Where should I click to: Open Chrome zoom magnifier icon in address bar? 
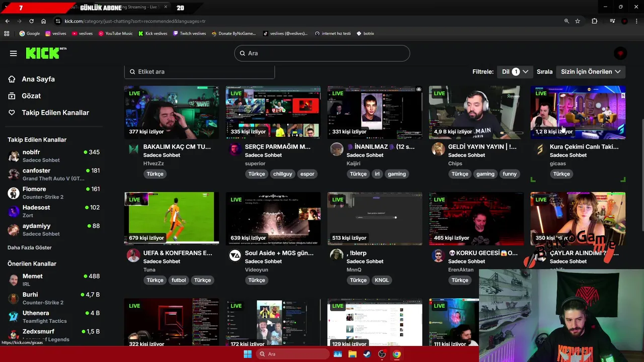[567, 21]
